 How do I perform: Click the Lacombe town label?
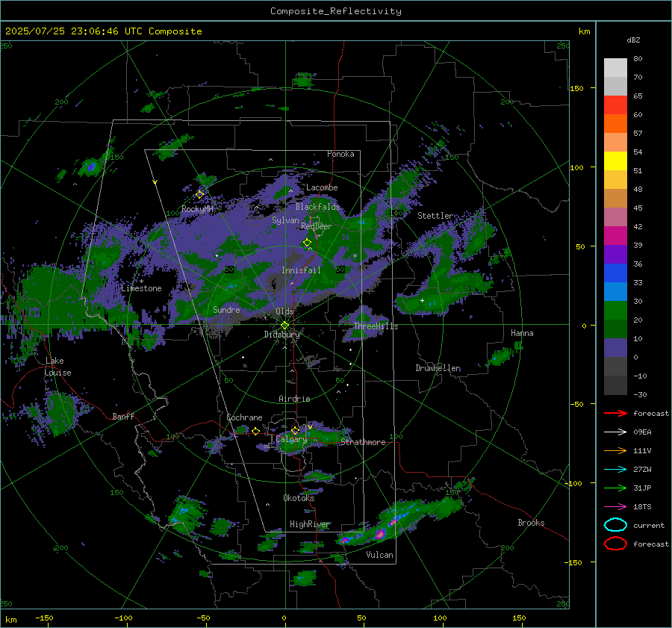(322, 187)
